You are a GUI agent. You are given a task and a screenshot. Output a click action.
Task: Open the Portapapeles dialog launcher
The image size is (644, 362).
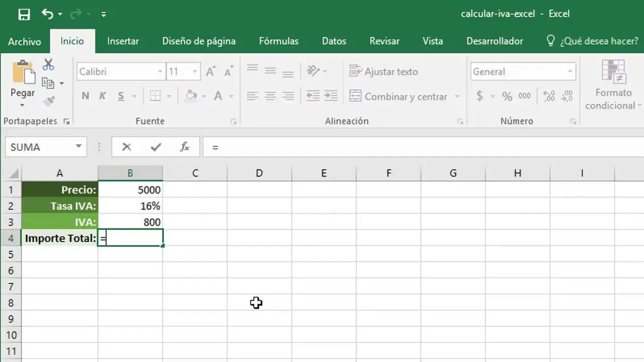(x=67, y=121)
